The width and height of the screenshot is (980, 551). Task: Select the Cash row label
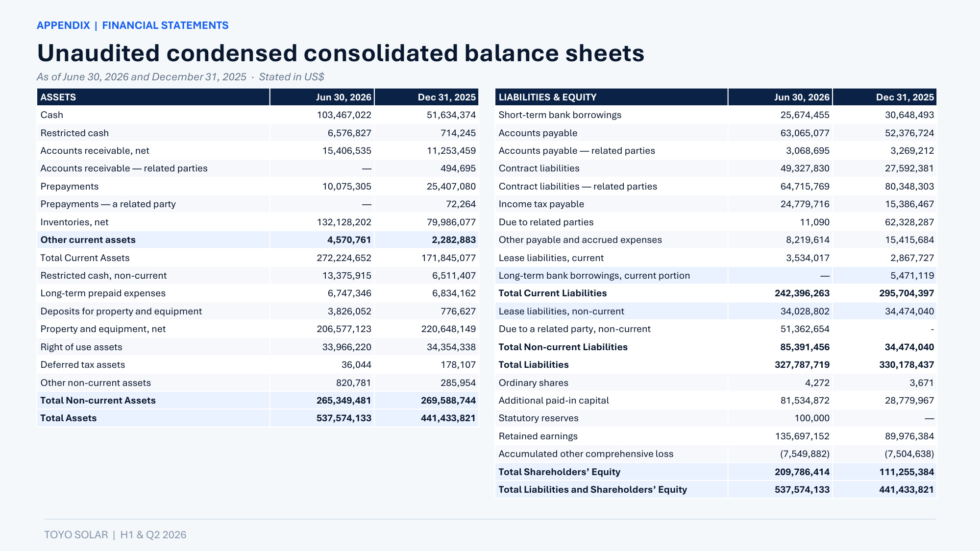point(52,115)
